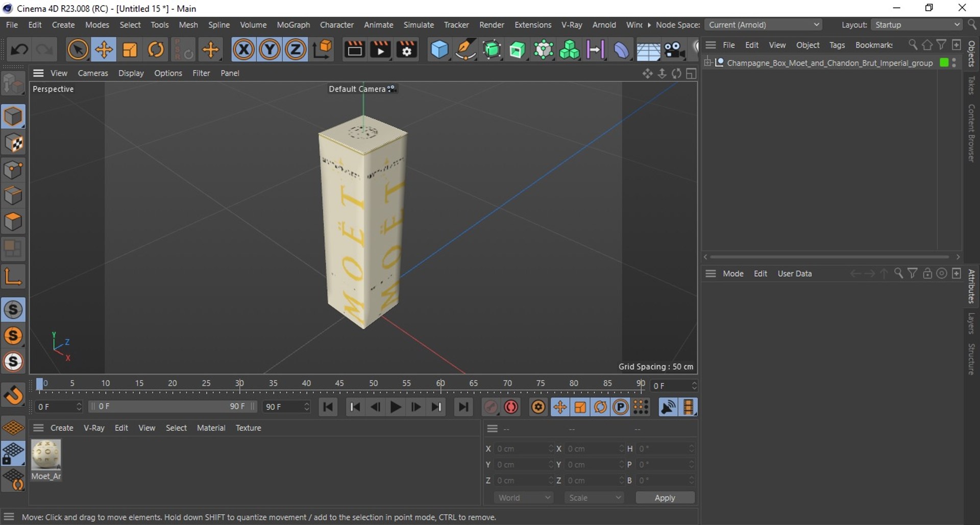Image resolution: width=980 pixels, height=525 pixels.
Task: Switch to Model mode in left toolbar
Action: click(13, 116)
